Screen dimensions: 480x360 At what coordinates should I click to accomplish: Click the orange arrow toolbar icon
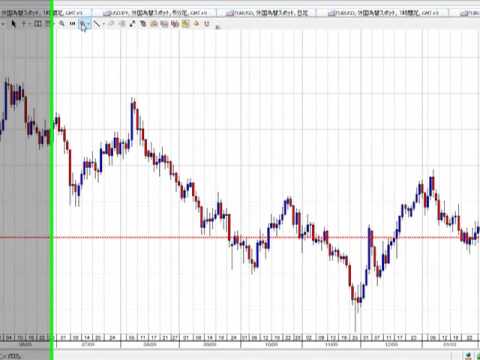(197, 24)
